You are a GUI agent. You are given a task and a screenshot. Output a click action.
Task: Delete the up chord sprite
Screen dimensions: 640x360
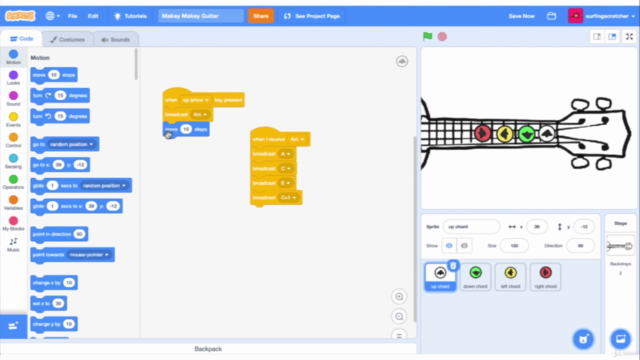[453, 266]
